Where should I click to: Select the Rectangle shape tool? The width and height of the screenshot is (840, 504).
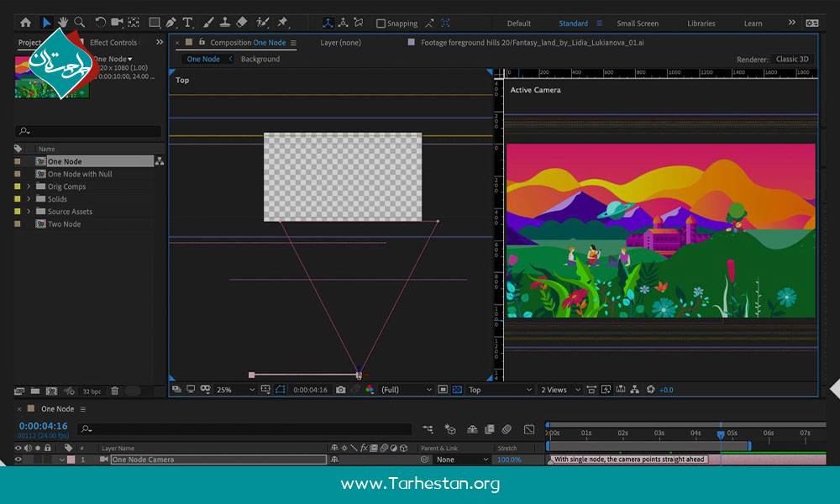click(155, 23)
